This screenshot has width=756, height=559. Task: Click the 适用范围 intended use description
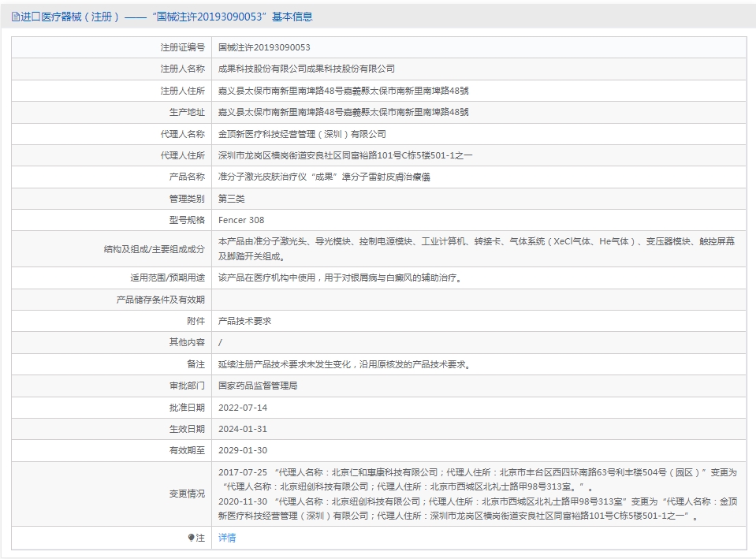point(340,278)
